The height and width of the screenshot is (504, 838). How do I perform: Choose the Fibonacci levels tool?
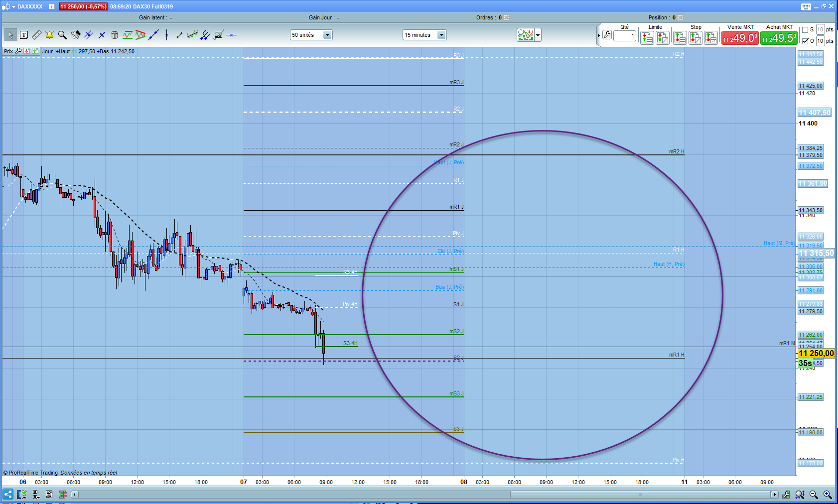pyautogui.click(x=218, y=35)
